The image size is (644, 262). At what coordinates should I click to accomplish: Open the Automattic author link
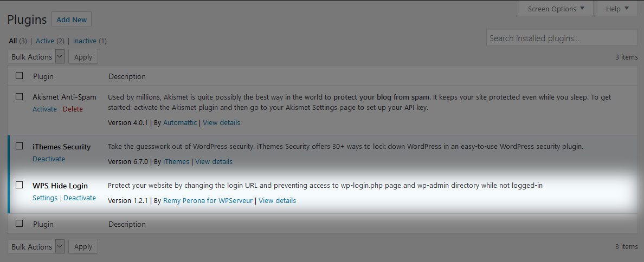[x=180, y=122]
